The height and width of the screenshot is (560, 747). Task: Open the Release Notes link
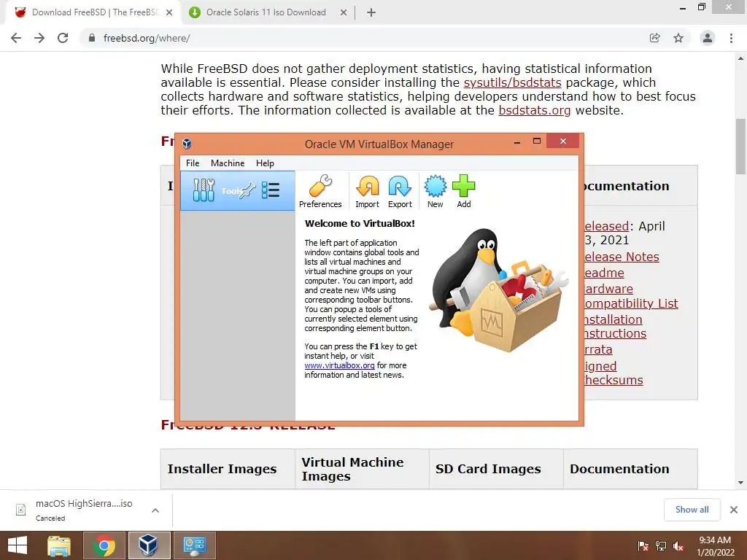(x=622, y=257)
